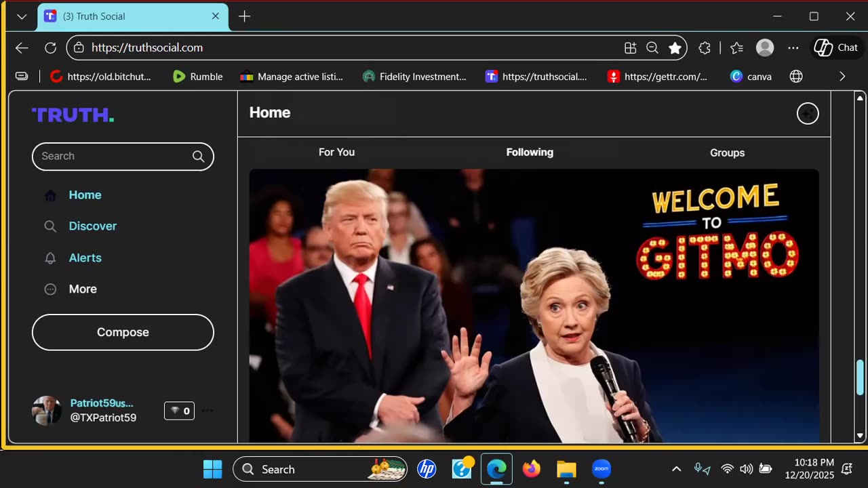Open the gettr.com bookmark
Viewport: 868px width, 488px height.
(x=657, y=77)
